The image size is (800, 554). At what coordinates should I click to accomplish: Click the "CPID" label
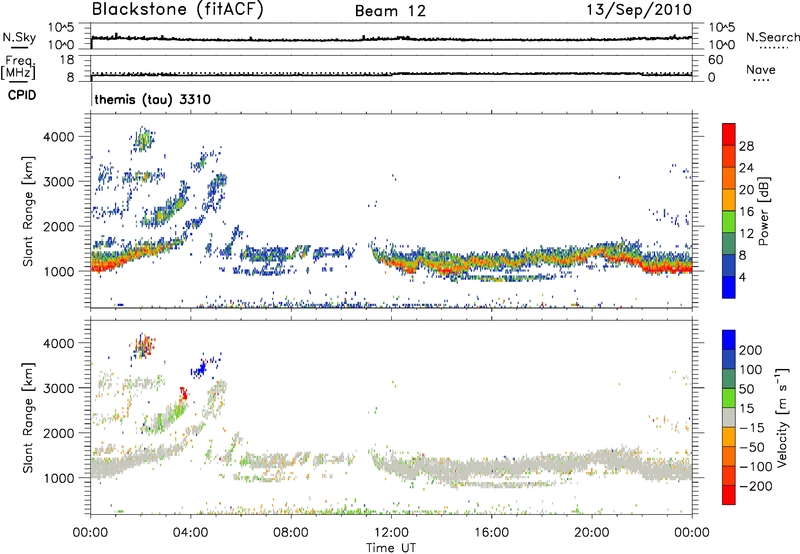22,95
